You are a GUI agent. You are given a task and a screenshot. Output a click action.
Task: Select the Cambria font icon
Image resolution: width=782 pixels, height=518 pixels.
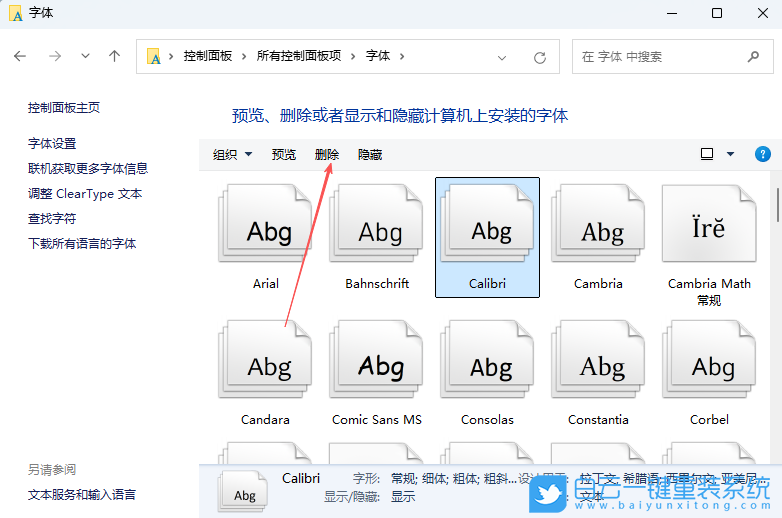(x=598, y=223)
